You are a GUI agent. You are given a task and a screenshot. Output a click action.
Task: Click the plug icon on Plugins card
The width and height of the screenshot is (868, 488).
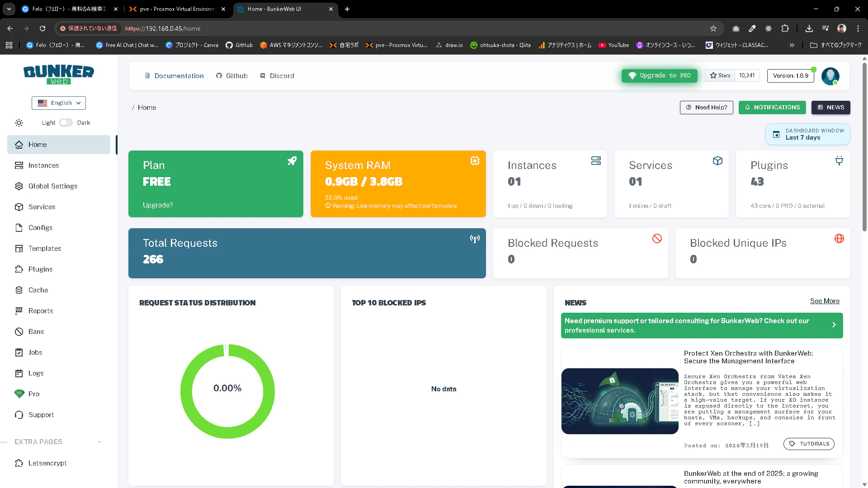(x=839, y=161)
